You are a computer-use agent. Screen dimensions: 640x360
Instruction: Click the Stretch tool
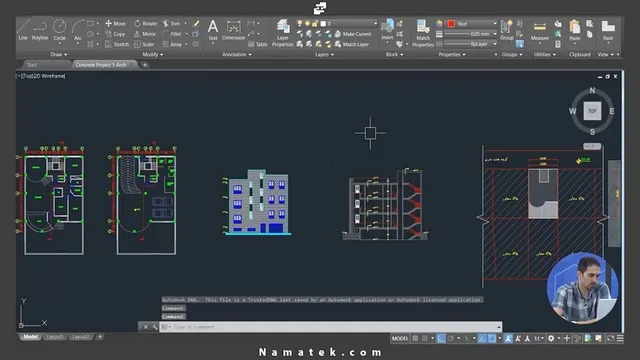(x=117, y=44)
